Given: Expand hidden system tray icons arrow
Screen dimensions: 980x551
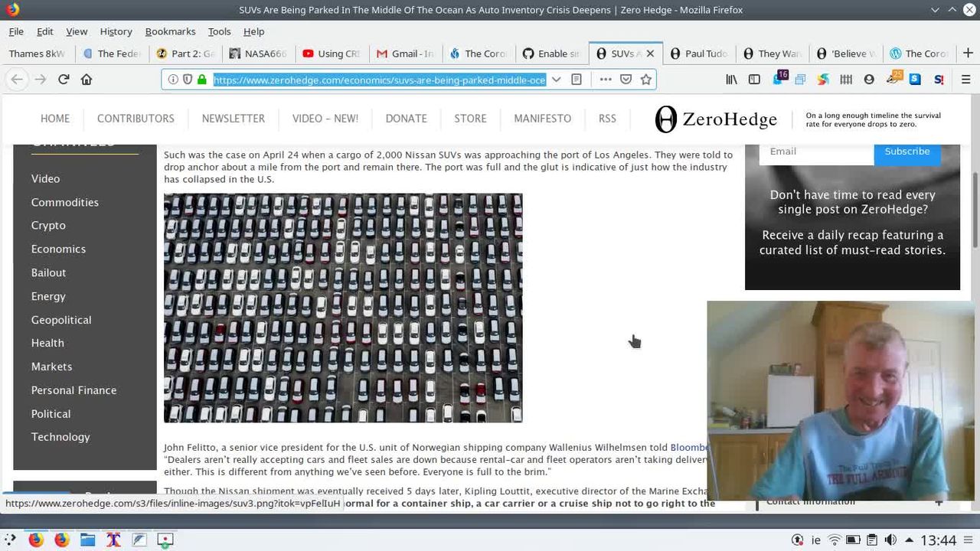Looking at the screenshot, I should tap(909, 540).
